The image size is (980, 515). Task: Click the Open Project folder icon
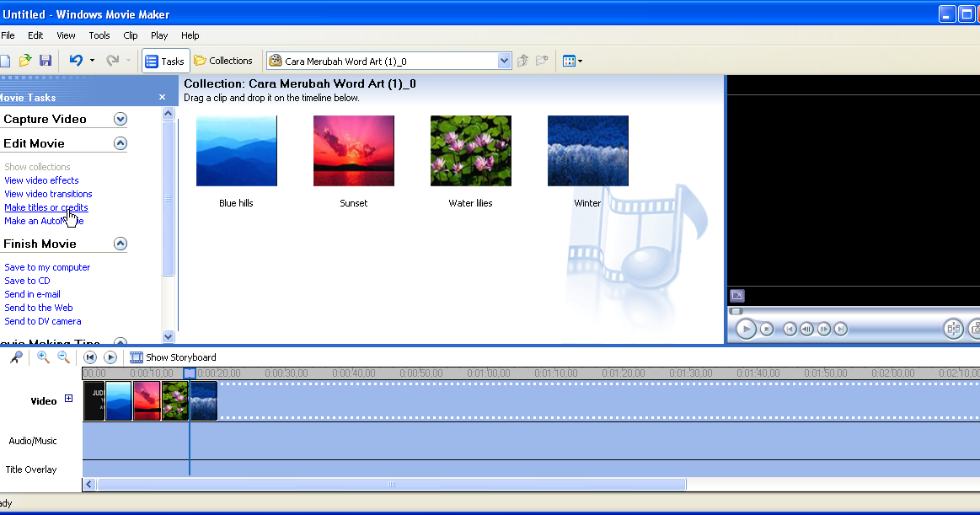(x=25, y=61)
